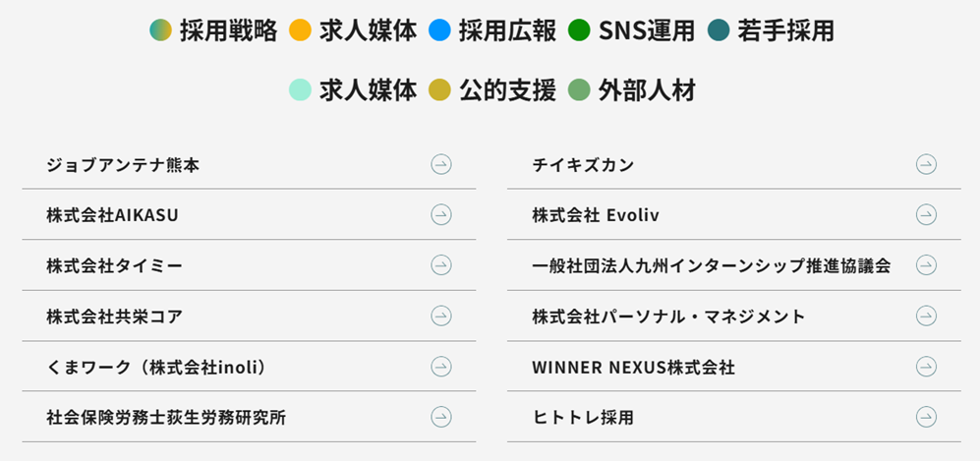
Task: Click the arrow icon next to 株式会社タイミー
Action: point(441,265)
